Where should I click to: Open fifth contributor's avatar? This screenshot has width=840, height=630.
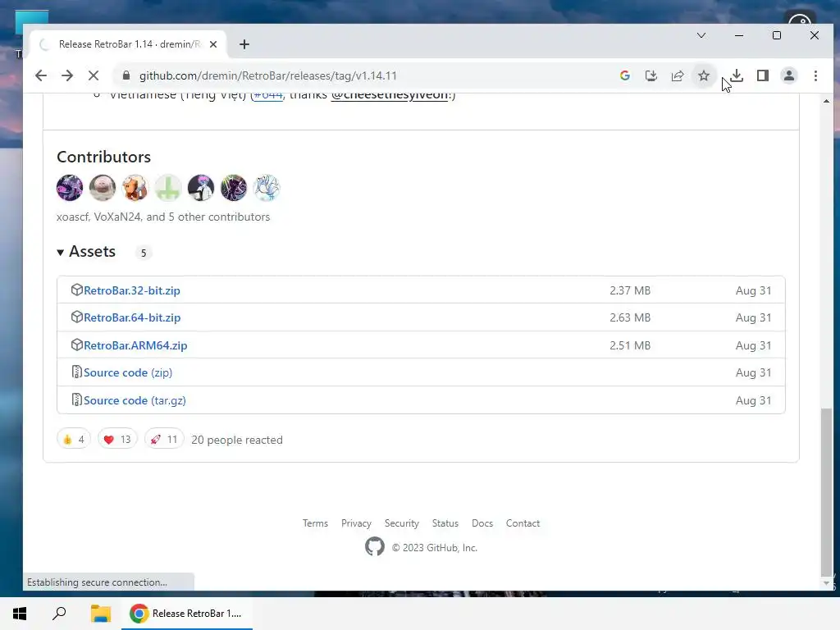(201, 188)
